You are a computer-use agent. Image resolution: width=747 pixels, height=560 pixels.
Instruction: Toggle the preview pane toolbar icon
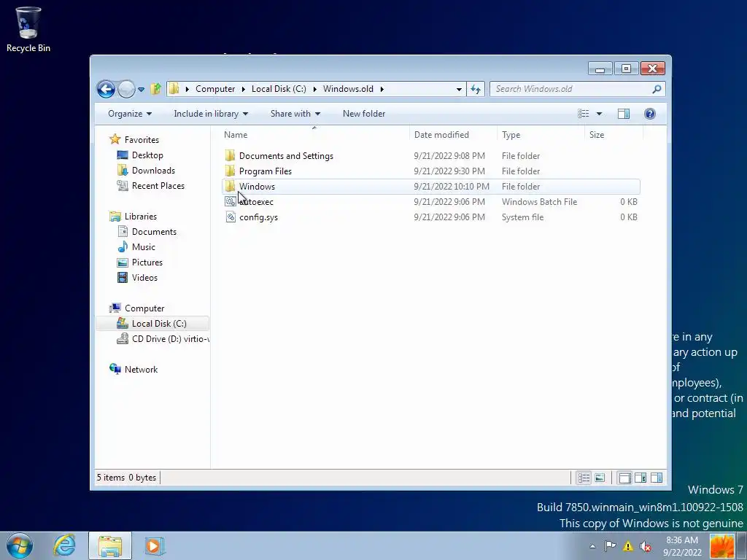[x=624, y=114]
